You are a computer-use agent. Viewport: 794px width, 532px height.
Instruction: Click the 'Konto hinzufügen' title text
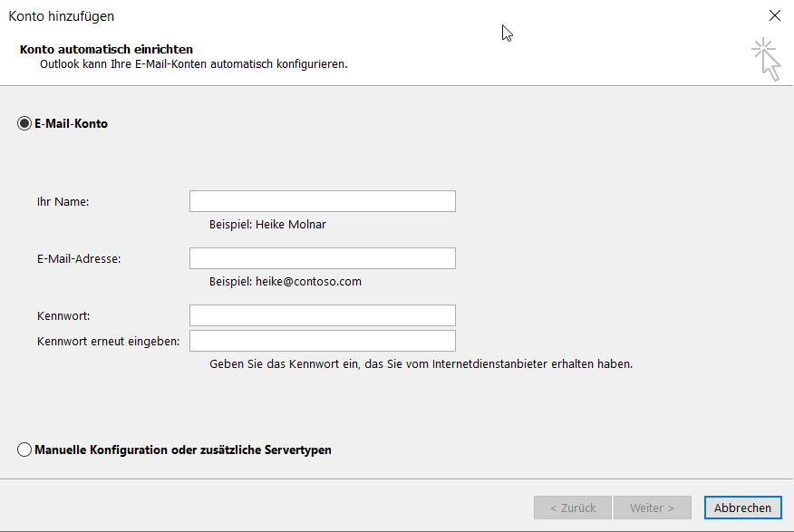62,16
